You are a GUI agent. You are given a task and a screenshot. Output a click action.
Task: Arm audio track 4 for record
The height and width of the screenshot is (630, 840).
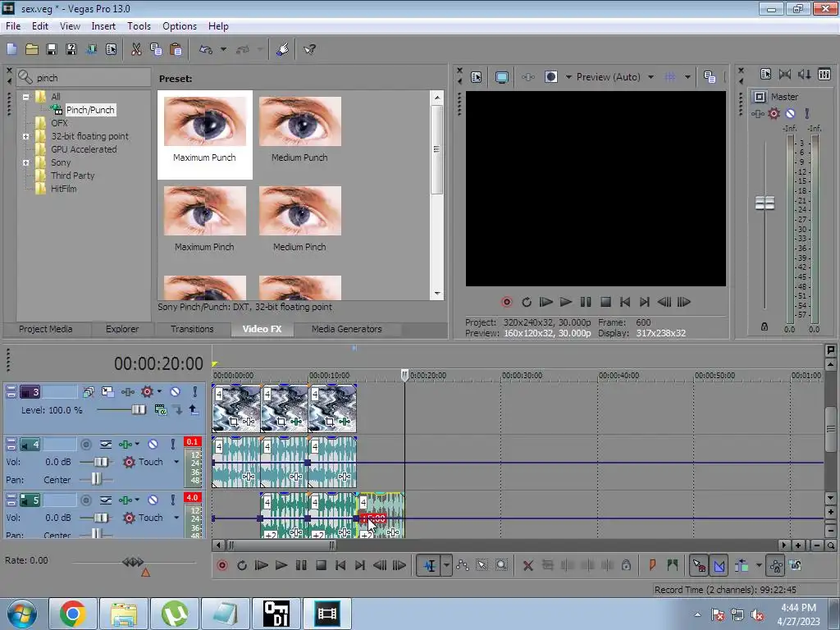85,444
